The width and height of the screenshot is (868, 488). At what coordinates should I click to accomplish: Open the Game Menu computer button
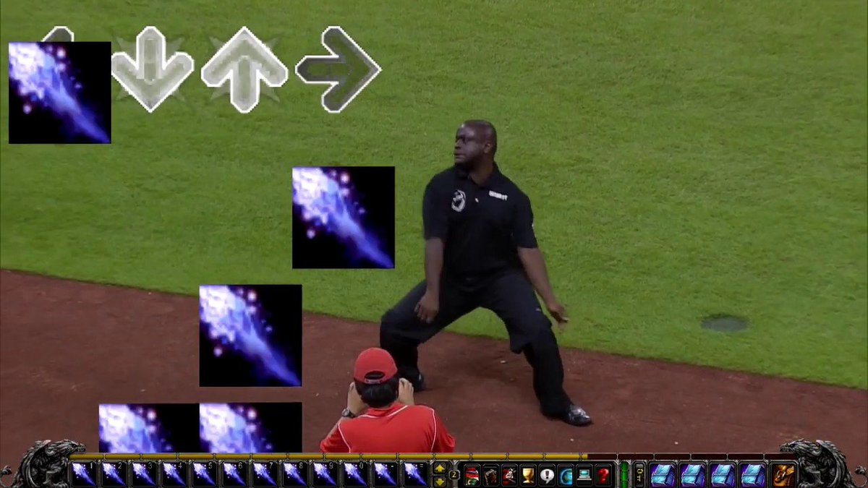pyautogui.click(x=584, y=476)
